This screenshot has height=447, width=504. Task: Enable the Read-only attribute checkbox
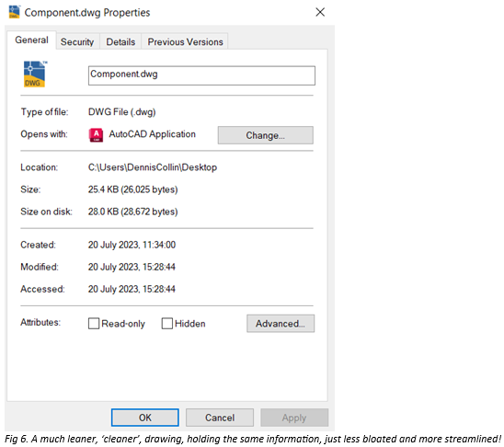point(94,323)
